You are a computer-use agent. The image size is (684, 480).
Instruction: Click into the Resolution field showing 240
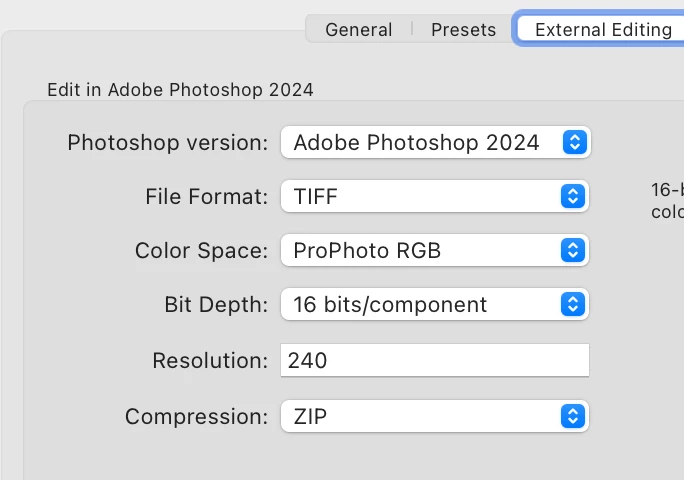coord(435,361)
